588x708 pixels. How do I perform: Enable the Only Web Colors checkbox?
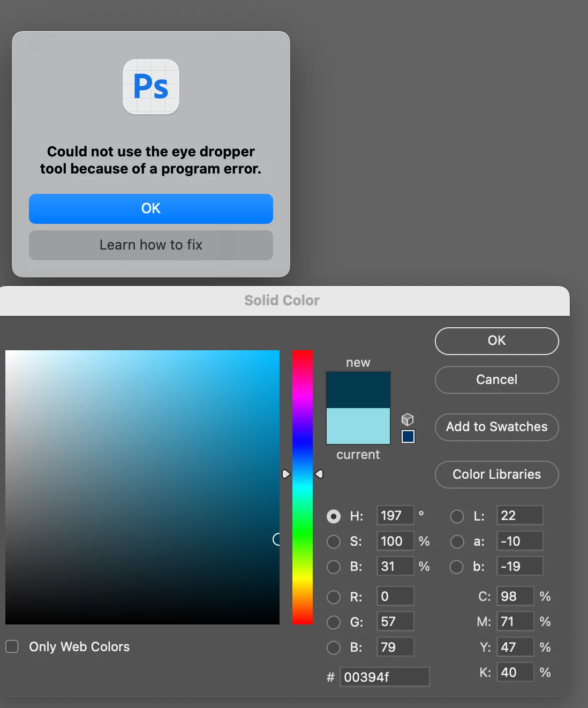[x=12, y=646]
